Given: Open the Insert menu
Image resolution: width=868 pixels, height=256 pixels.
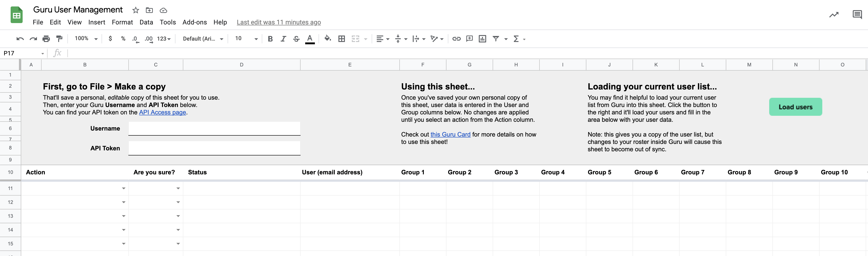Looking at the screenshot, I should point(97,22).
